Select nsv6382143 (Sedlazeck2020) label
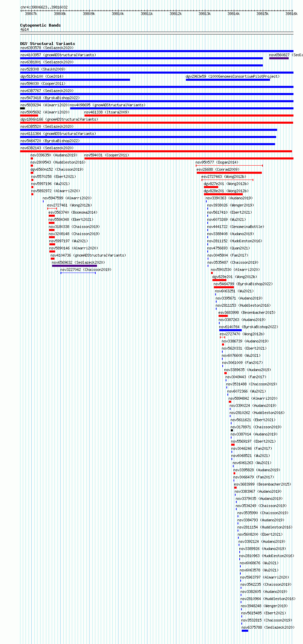 (47, 148)
